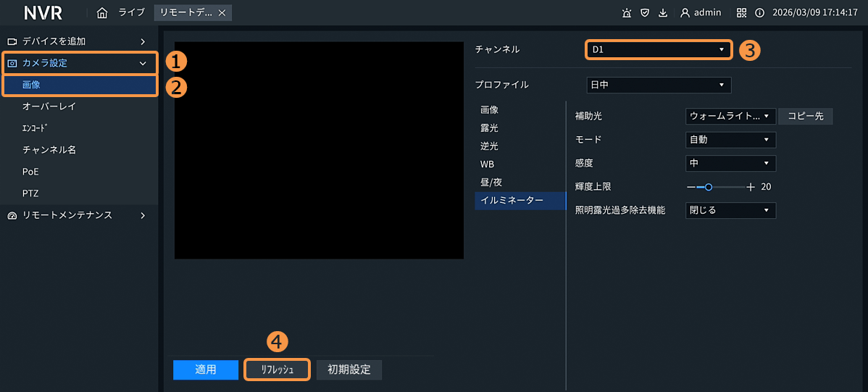Screen dimensions: 868x392
Task: Select オーバーレイ in the sidebar
Action: click(49, 107)
